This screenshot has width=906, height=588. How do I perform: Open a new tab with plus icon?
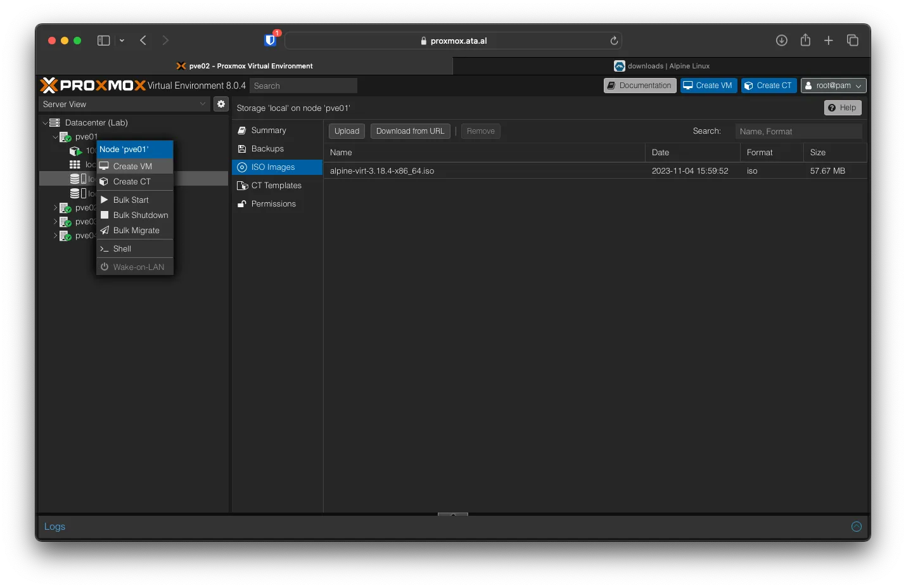[x=829, y=41]
